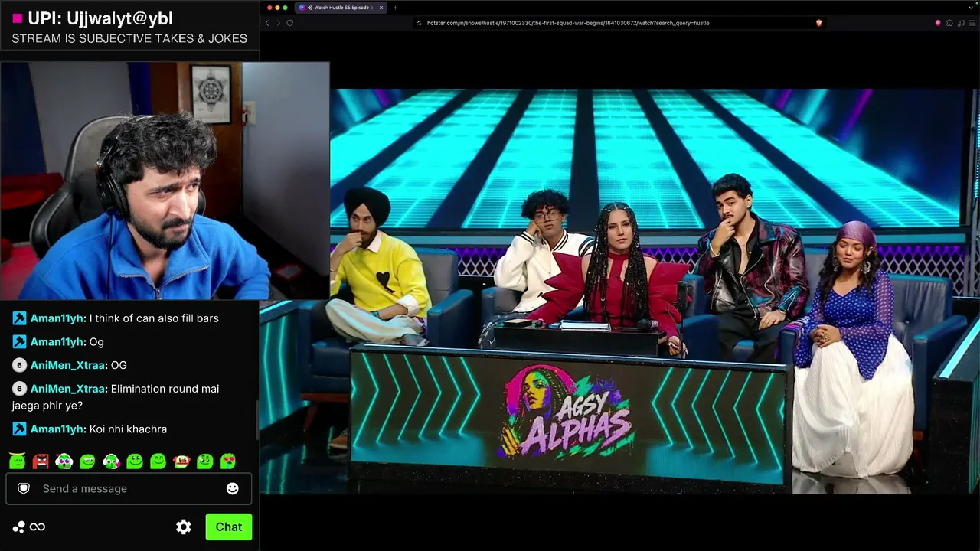Click the Hotstar video player

(619, 291)
